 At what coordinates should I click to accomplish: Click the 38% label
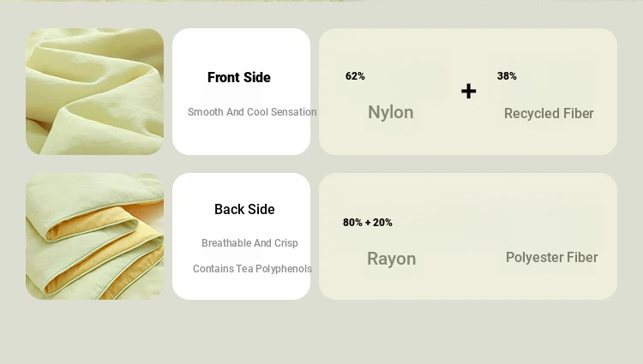pyautogui.click(x=507, y=76)
